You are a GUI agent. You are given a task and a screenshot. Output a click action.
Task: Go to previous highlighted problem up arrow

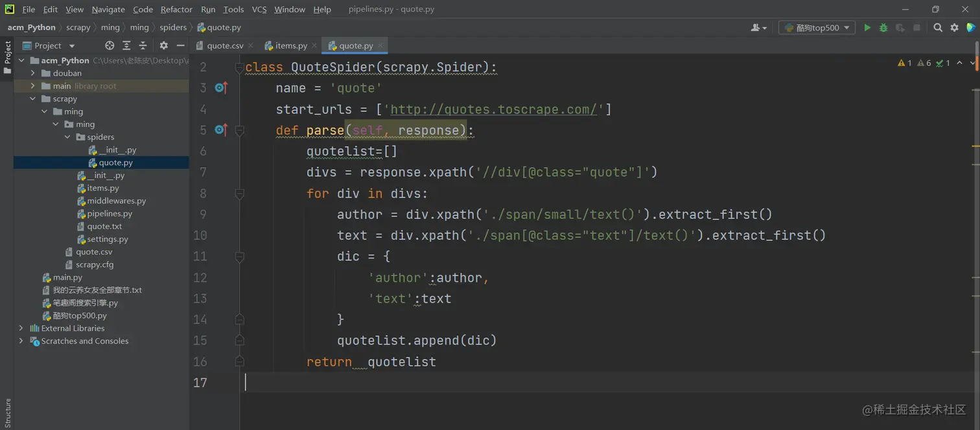[x=960, y=63]
